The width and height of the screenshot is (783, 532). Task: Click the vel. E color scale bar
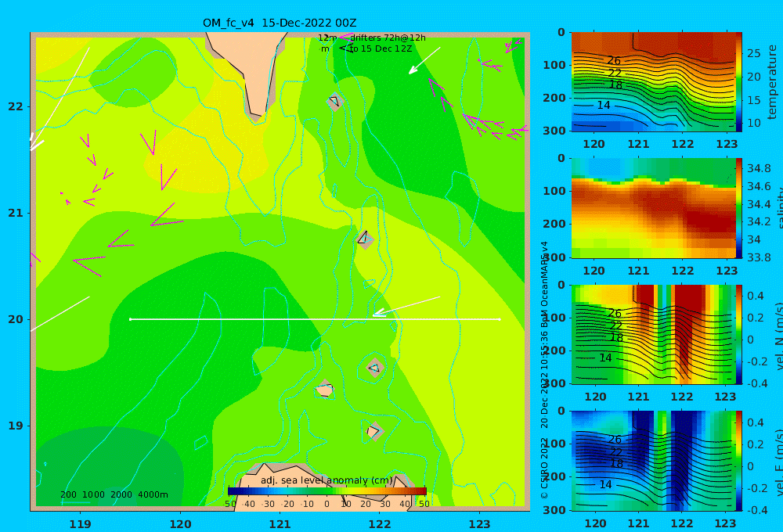(x=739, y=461)
